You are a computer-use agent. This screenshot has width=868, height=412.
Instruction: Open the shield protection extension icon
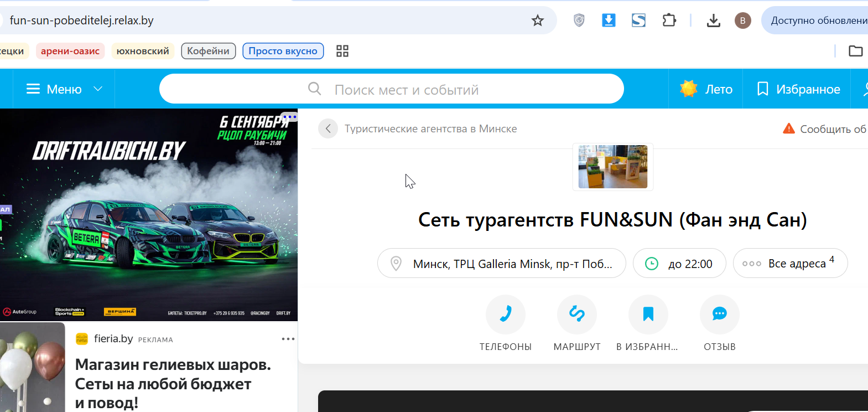[x=579, y=20]
